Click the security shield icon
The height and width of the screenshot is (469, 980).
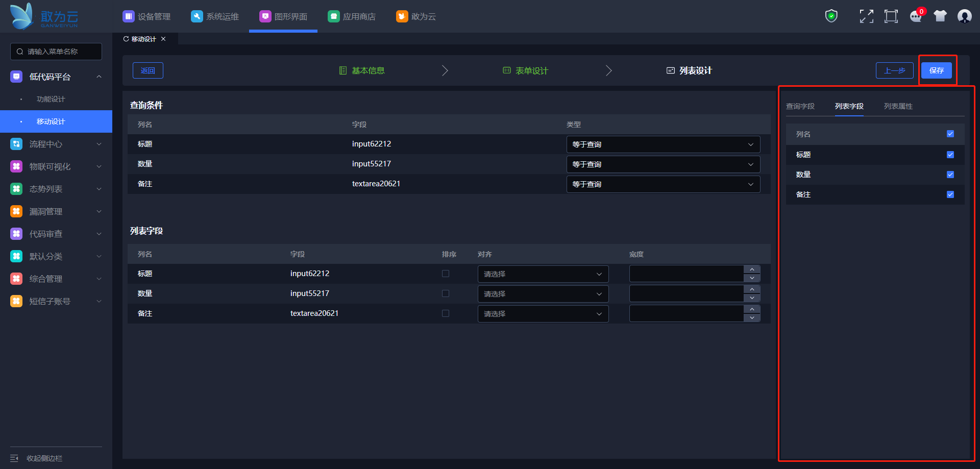831,16
